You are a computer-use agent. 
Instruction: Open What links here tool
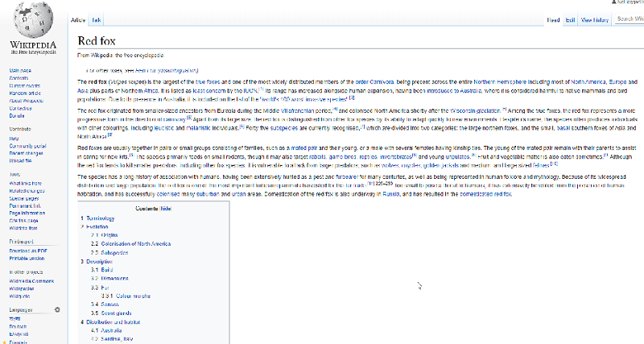click(26, 184)
